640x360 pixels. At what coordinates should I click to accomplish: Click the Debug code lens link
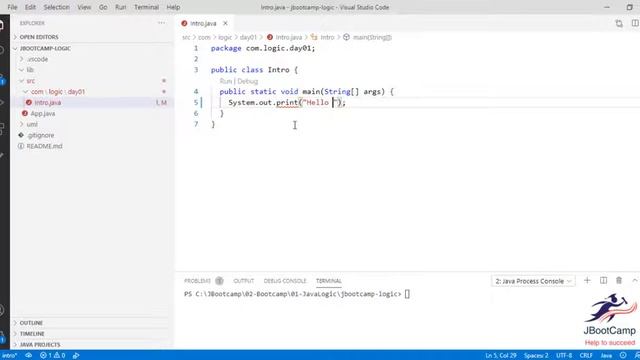pos(248,81)
